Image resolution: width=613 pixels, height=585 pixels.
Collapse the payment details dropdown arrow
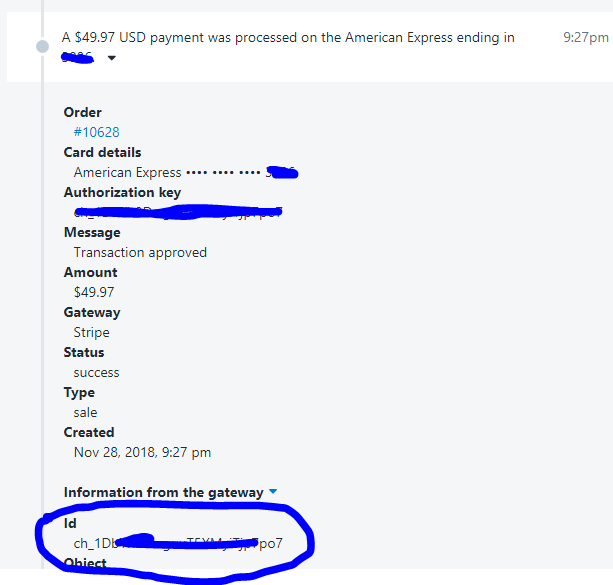pyautogui.click(x=112, y=58)
